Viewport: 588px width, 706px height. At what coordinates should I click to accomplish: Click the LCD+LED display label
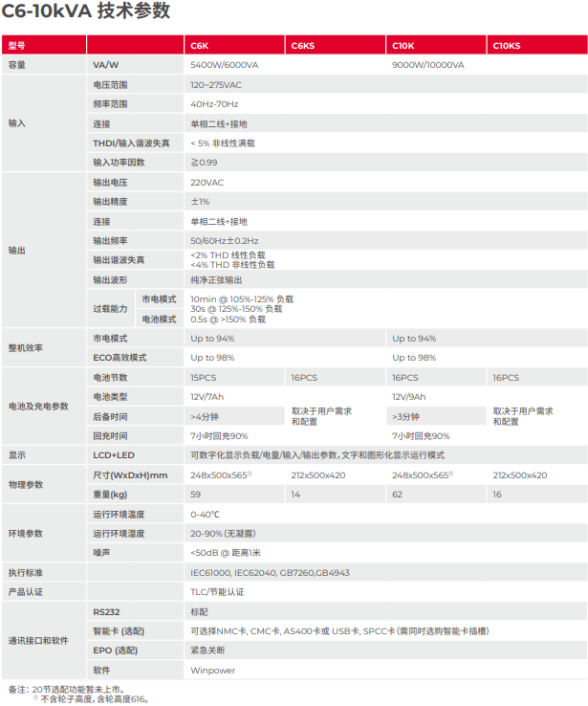coord(114,455)
